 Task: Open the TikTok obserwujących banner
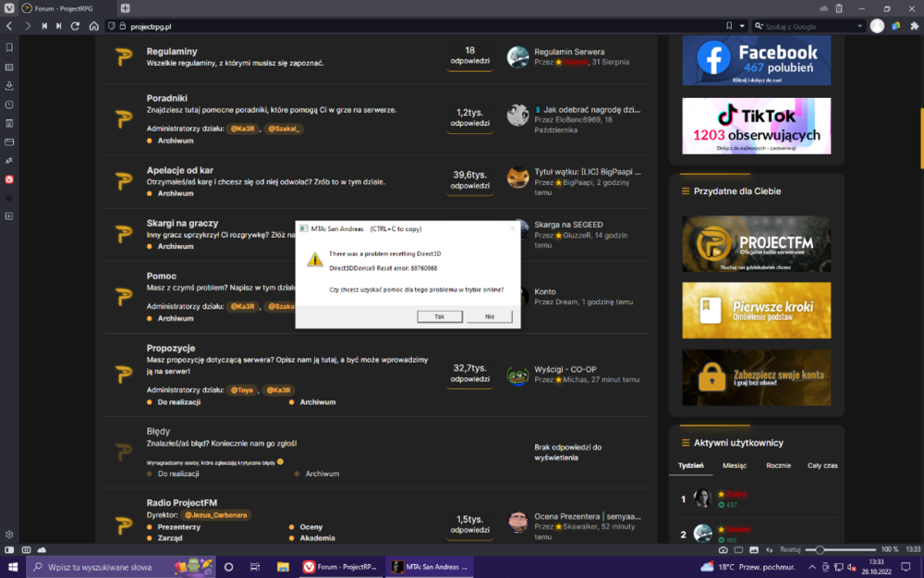[756, 126]
